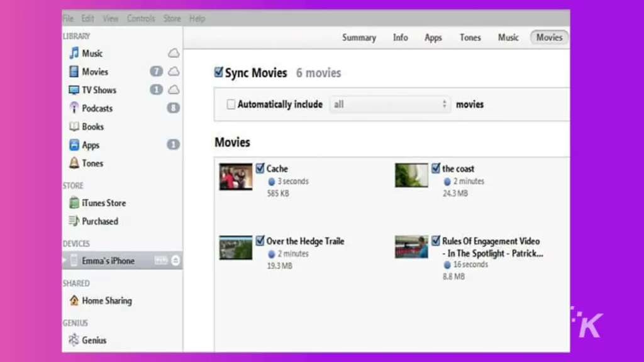Switch to the Summary tab
Screen dimensions: 644x362
click(x=359, y=37)
